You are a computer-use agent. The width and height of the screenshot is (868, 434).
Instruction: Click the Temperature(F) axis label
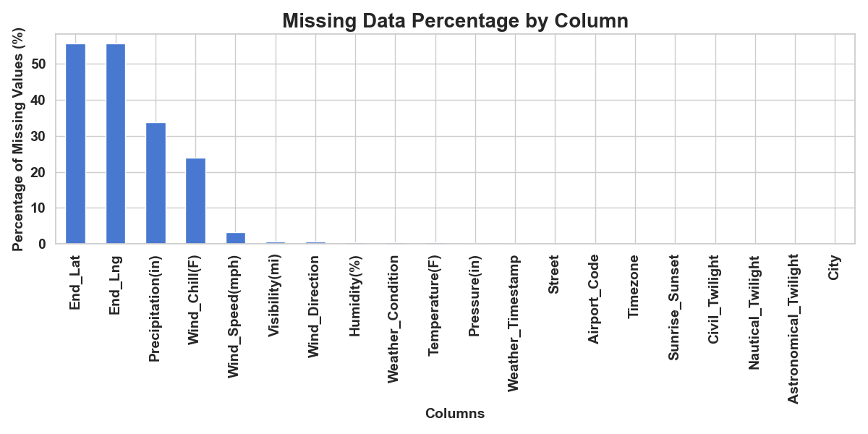pyautogui.click(x=435, y=305)
